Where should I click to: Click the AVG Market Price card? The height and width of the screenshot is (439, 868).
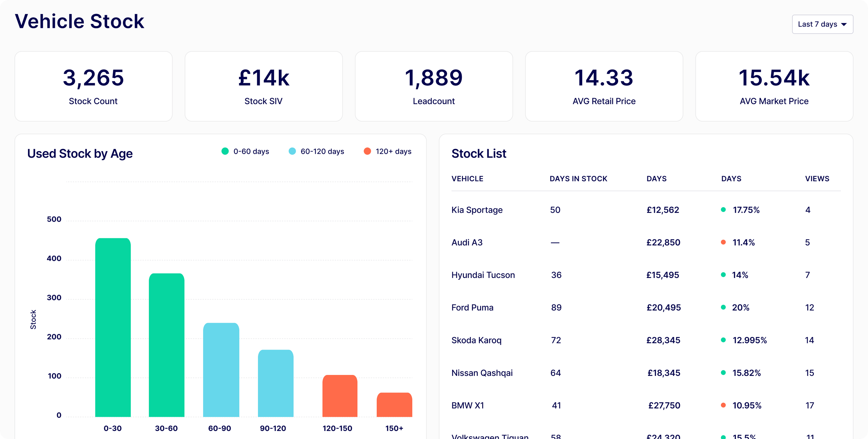[x=774, y=86]
